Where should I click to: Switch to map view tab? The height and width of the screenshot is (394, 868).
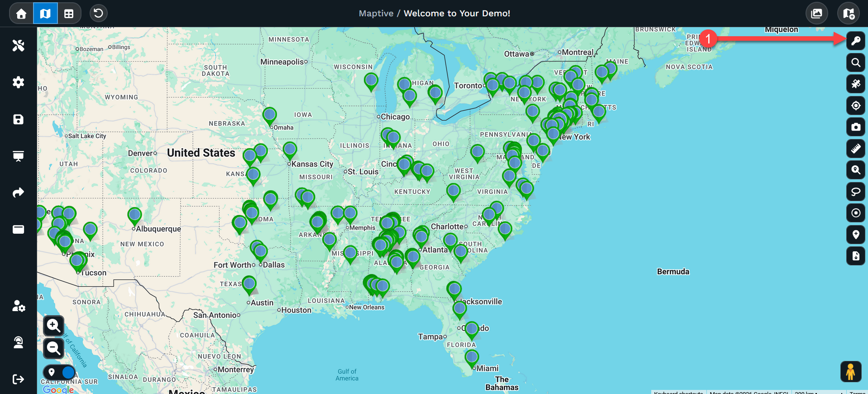point(45,14)
